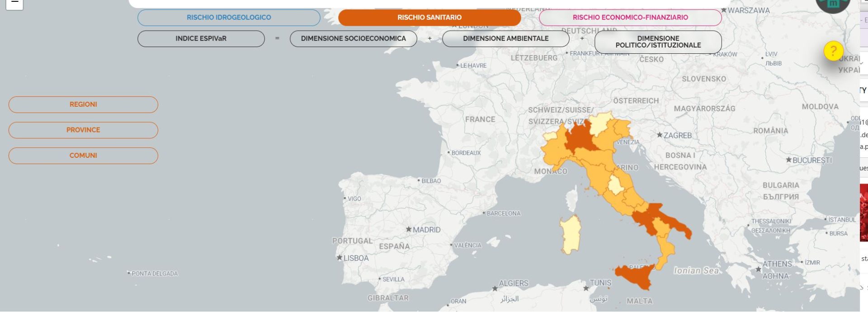Switch to Rischio Idrogeologico tab
This screenshot has height=312, width=868.
229,18
